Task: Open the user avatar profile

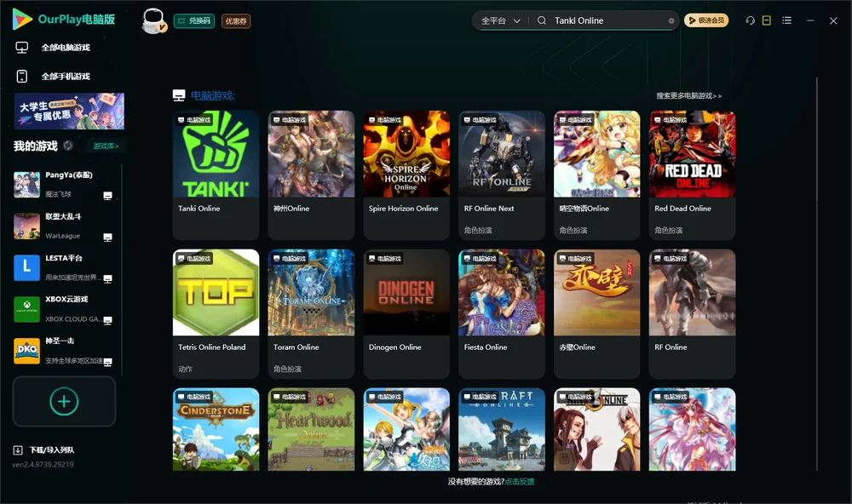Action: (153, 21)
